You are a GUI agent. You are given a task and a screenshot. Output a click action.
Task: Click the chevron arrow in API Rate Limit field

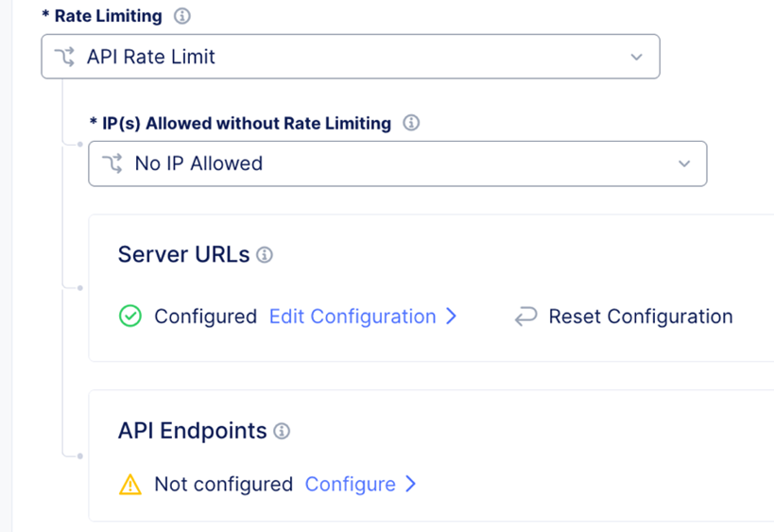636,57
